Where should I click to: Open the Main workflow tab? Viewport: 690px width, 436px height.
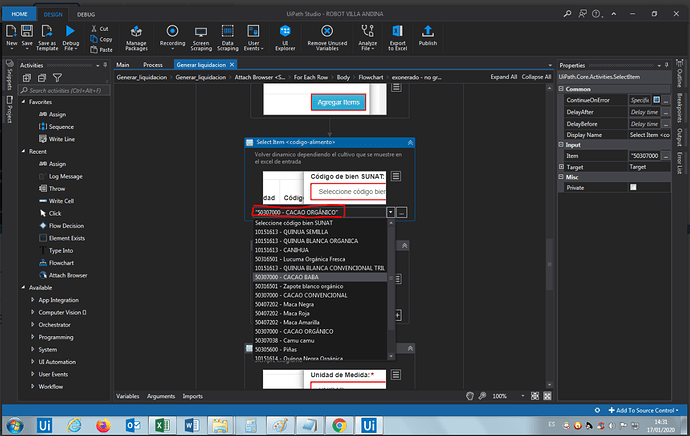point(123,65)
